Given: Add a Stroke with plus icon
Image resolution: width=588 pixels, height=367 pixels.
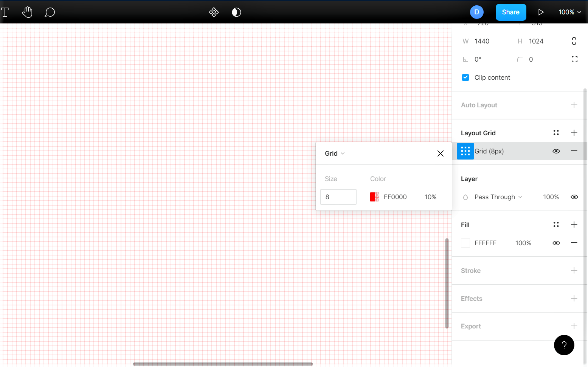Looking at the screenshot, I should tap(574, 270).
